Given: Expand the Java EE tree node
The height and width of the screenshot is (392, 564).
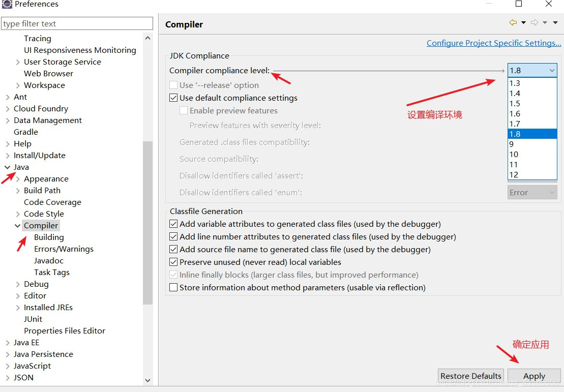Looking at the screenshot, I should [x=8, y=343].
